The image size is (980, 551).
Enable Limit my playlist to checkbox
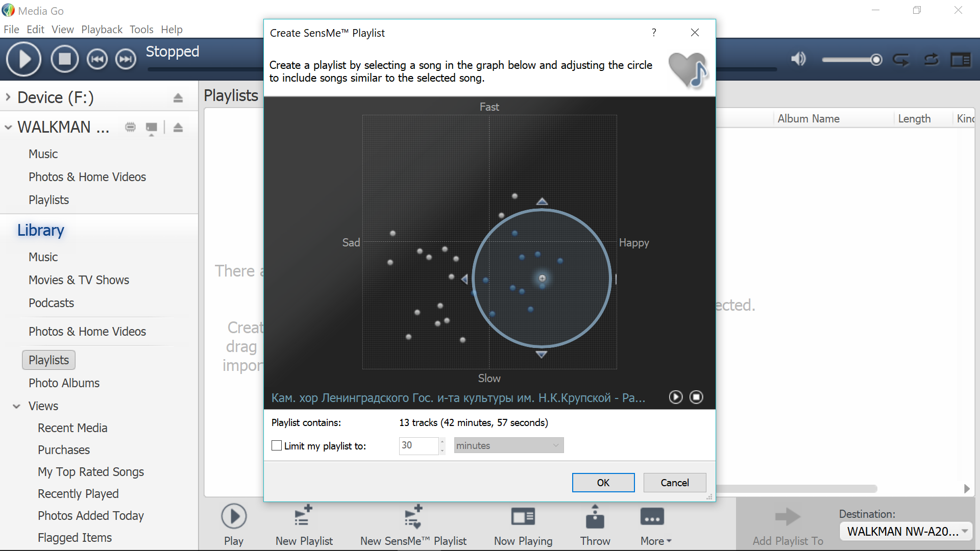[277, 445]
